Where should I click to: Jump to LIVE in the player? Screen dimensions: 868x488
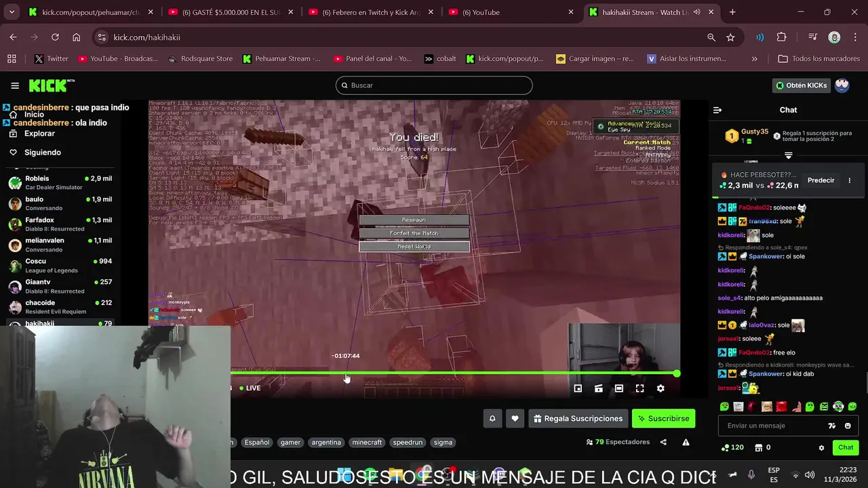click(x=250, y=388)
